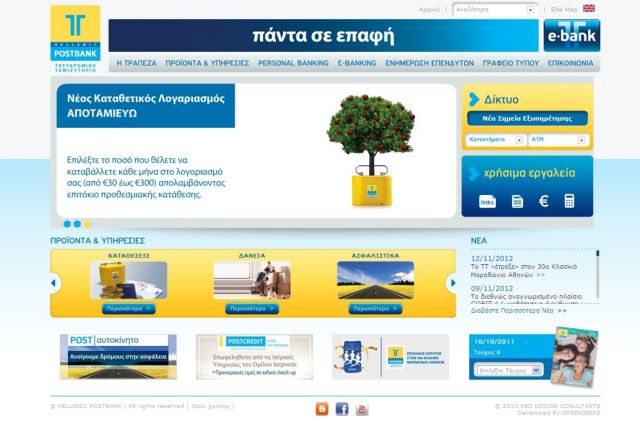Click the left carousel arrow in products
This screenshot has height=421, width=640.
[54, 283]
